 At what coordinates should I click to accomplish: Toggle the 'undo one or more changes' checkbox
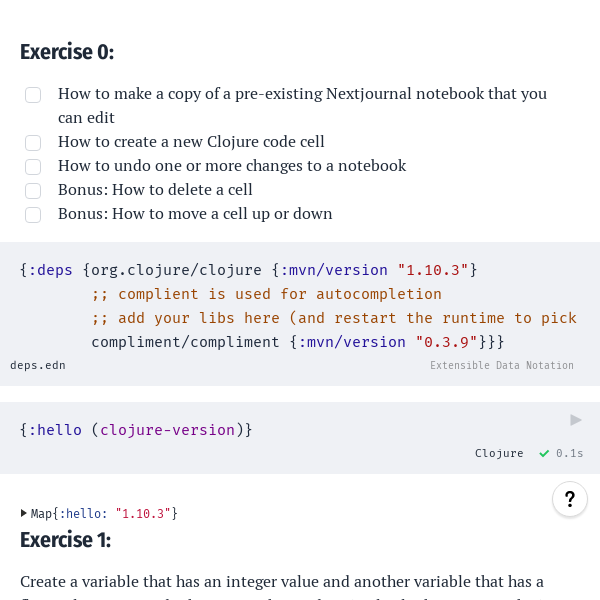[33, 167]
